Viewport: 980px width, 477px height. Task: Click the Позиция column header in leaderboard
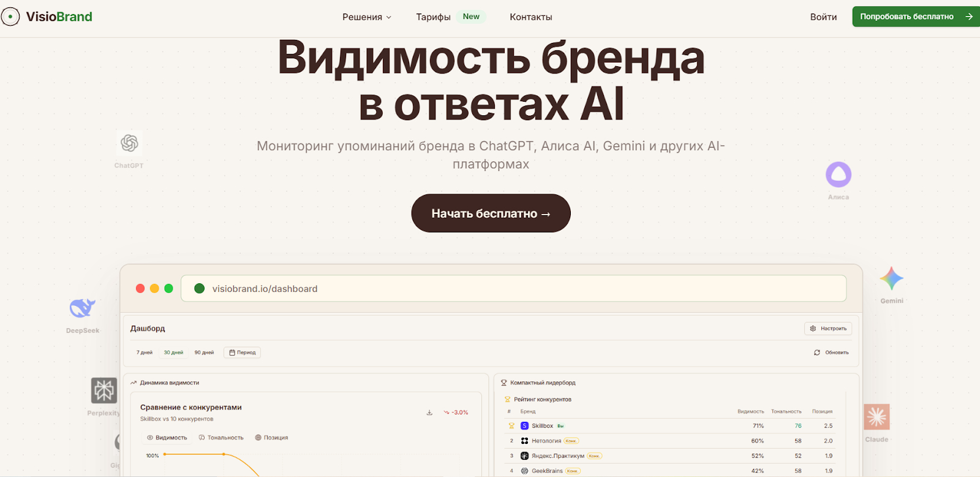tap(822, 411)
